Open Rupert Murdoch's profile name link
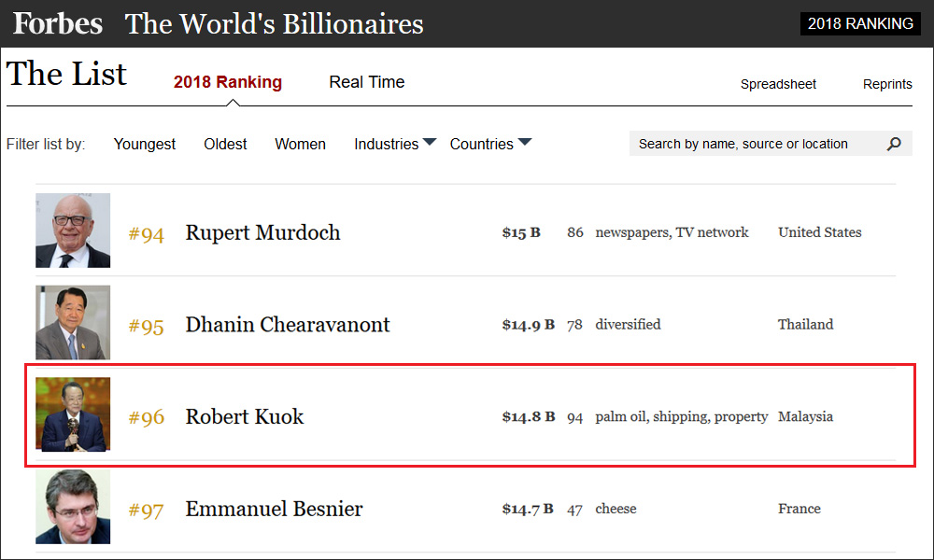 (262, 232)
